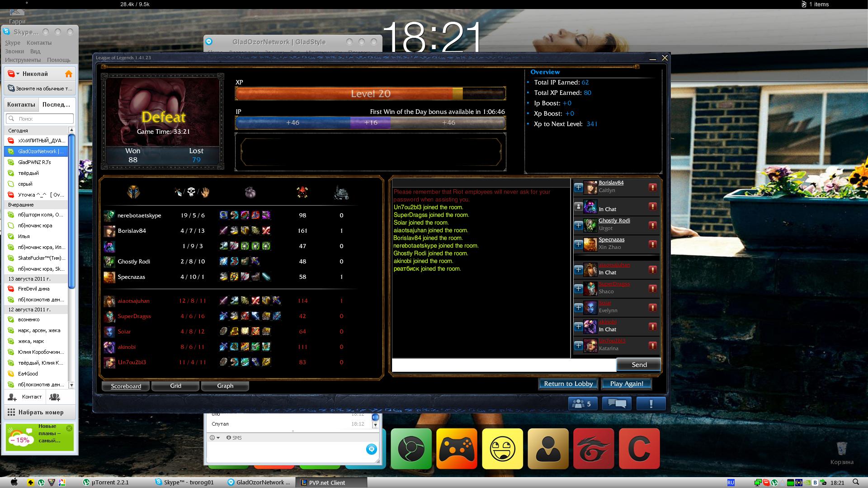Open the chat bubbles icon in bottom bar
The height and width of the screenshot is (488, 868).
pos(617,404)
